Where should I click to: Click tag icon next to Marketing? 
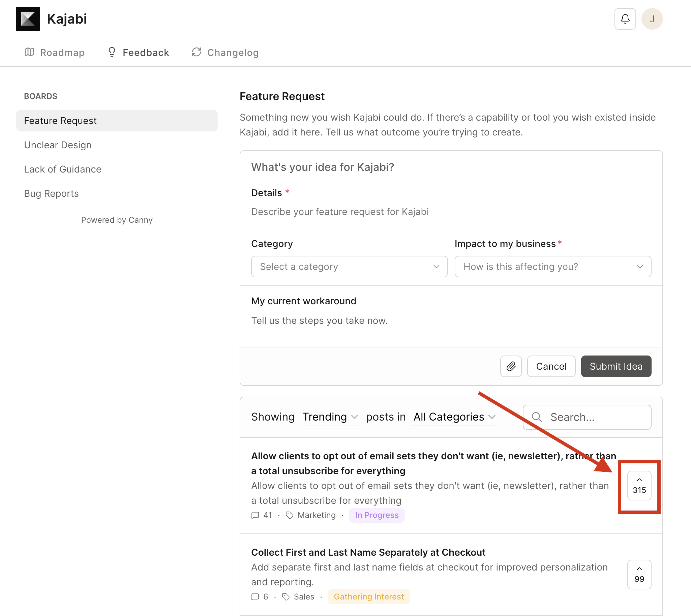coord(290,515)
